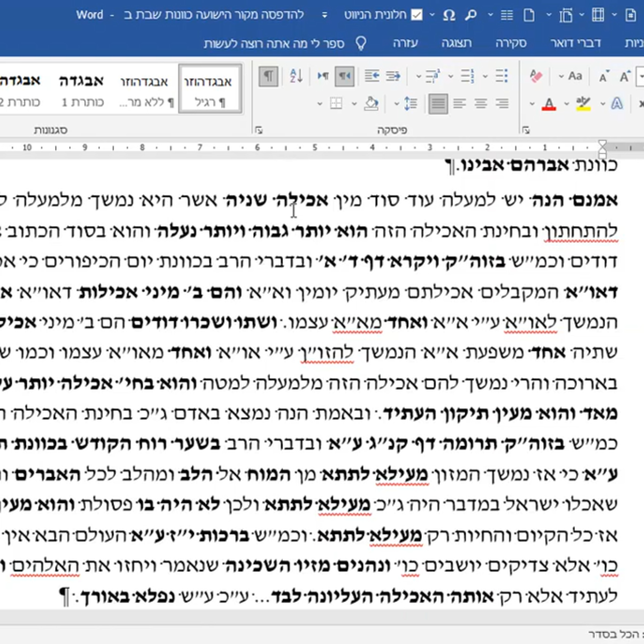Click the Aa change case button
This screenshot has width=644, height=644.
coord(575,76)
